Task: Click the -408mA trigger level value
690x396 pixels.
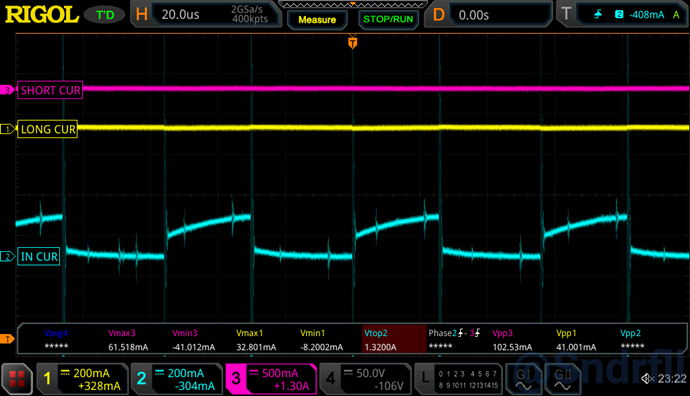Action: point(646,15)
